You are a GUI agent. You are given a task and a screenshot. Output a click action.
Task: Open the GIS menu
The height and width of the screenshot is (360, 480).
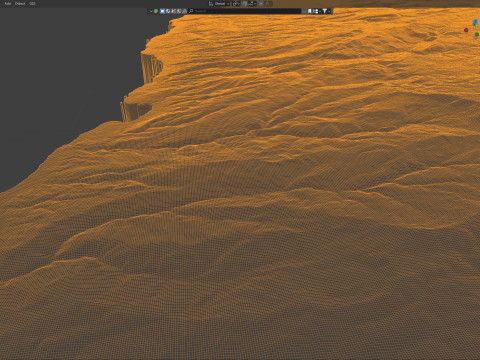[32, 4]
